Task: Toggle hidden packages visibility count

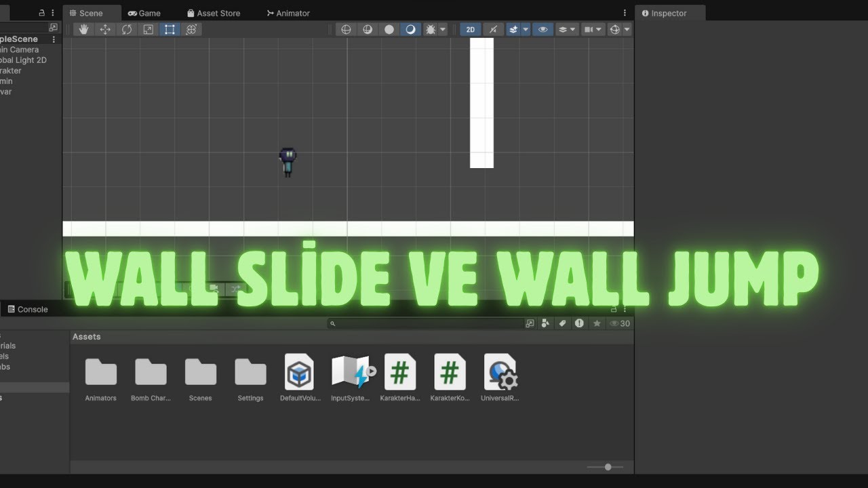Action: (620, 323)
